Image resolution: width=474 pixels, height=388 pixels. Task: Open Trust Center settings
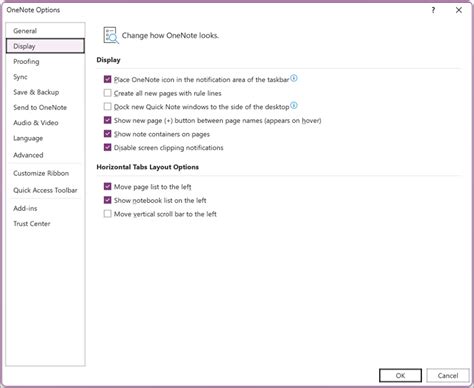(x=45, y=224)
